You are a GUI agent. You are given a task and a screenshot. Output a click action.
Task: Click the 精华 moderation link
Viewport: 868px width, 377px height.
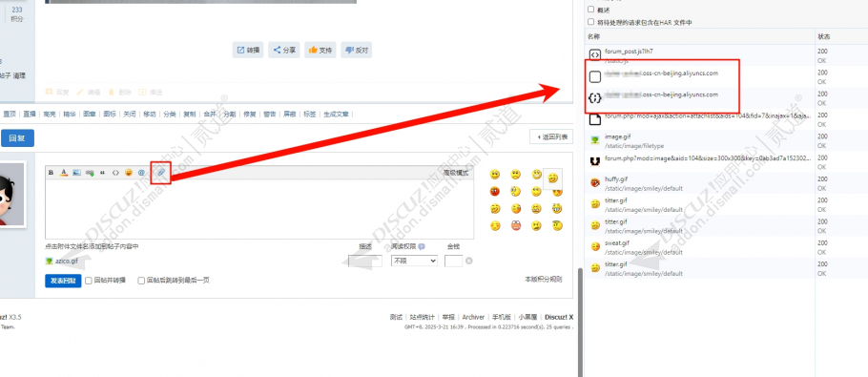pos(70,114)
